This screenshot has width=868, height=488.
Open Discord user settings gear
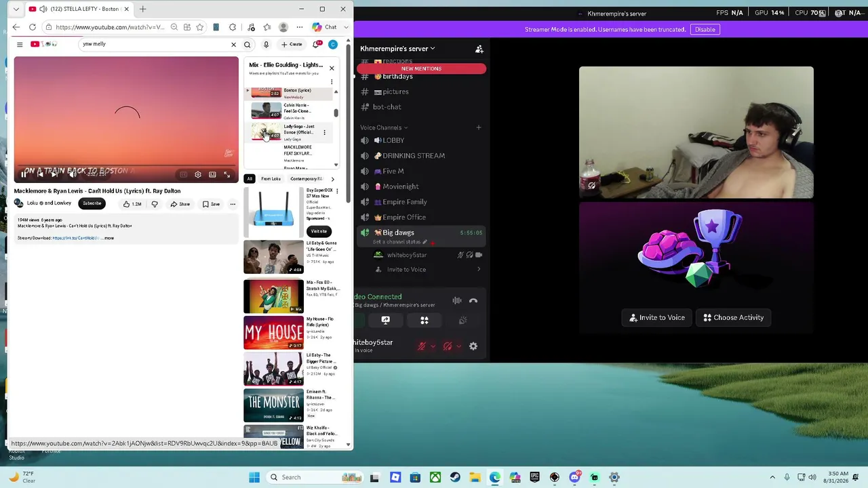coord(473,346)
